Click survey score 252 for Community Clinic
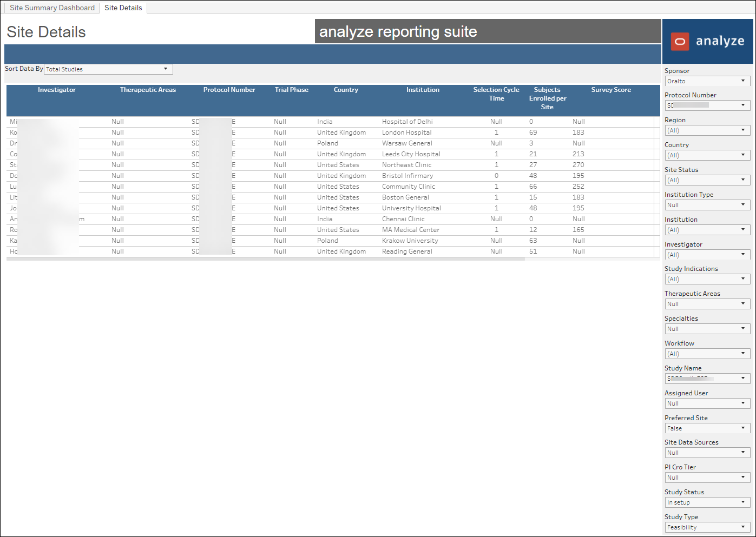The image size is (756, 537). tap(578, 187)
